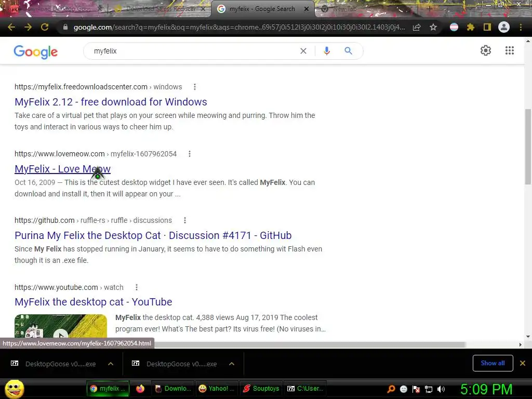Open options for youtube.com result
The width and height of the screenshot is (532, 399).
[x=137, y=287]
